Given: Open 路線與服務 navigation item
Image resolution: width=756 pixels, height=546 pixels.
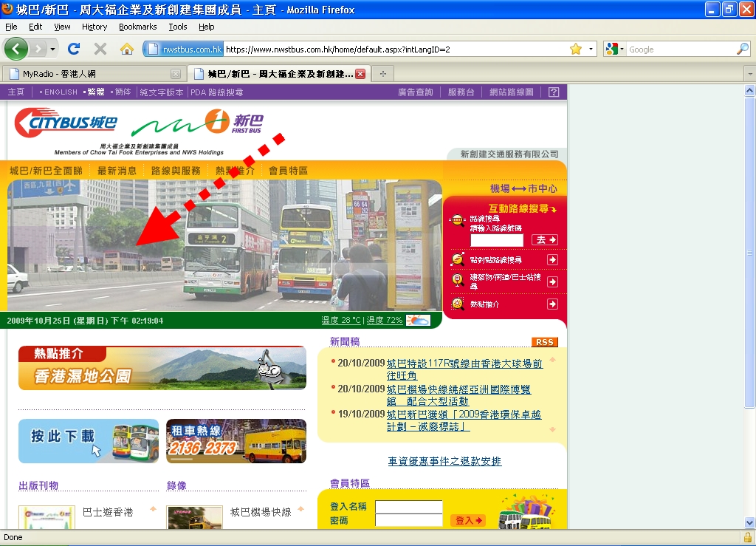Looking at the screenshot, I should tap(176, 171).
